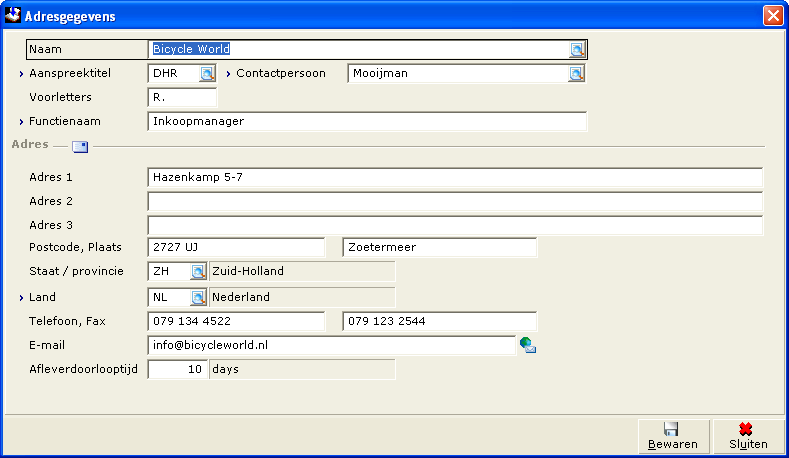The width and height of the screenshot is (789, 458).
Task: Click the Bewaren save button
Action: click(673, 436)
